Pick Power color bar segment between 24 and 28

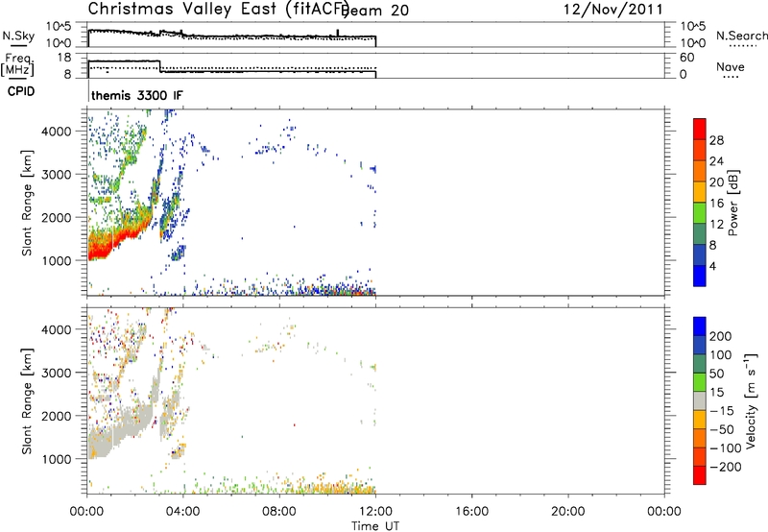700,151
